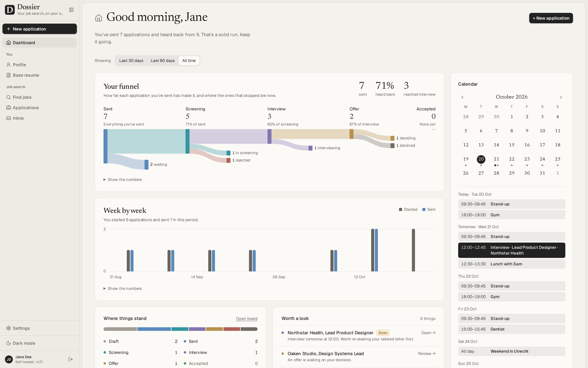Click the Base resume document icon
Image resolution: width=588 pixels, height=368 pixels.
(x=9, y=75)
